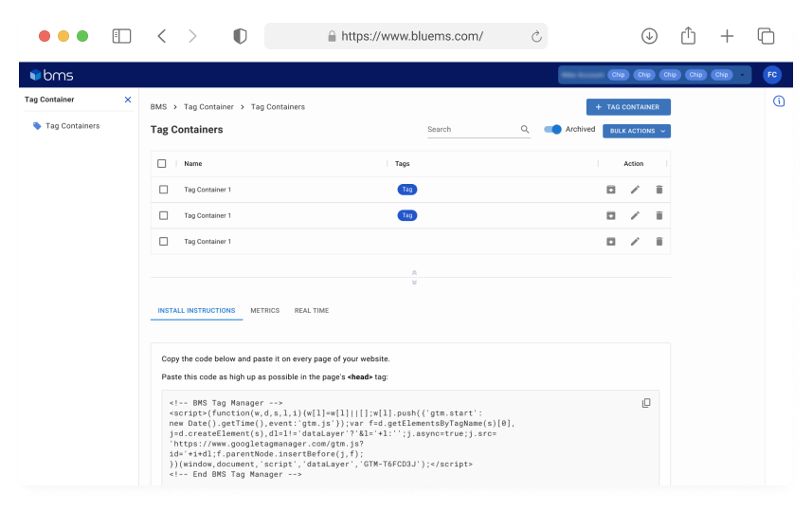Close the Tag Container side panel
Image resolution: width=812 pixels, height=512 pixels.
[128, 100]
